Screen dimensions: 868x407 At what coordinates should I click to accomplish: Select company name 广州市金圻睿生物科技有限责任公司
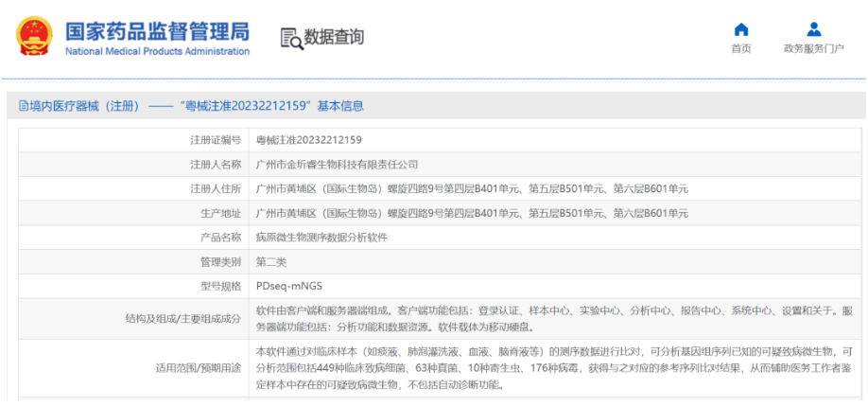(x=338, y=164)
